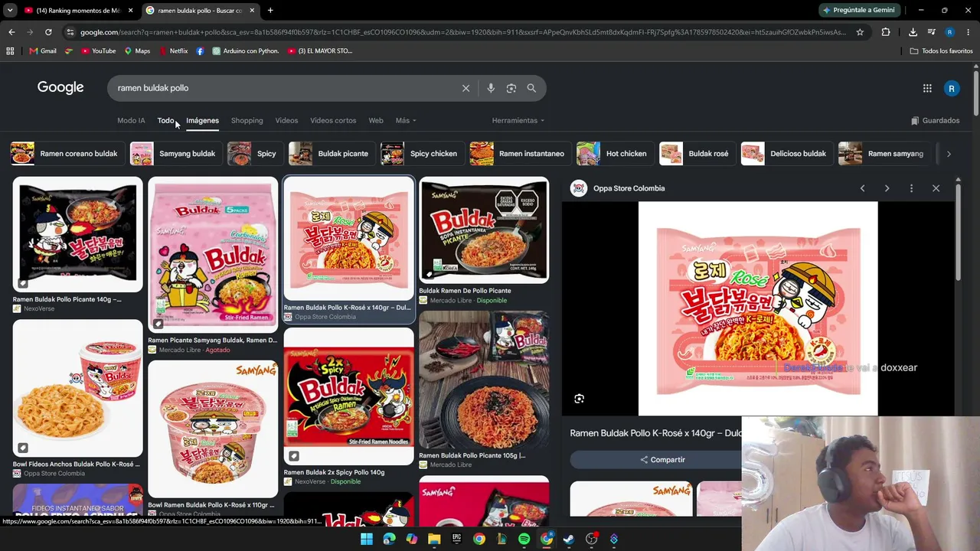Show next image in preview panel
The width and height of the screenshot is (980, 551).
(887, 188)
